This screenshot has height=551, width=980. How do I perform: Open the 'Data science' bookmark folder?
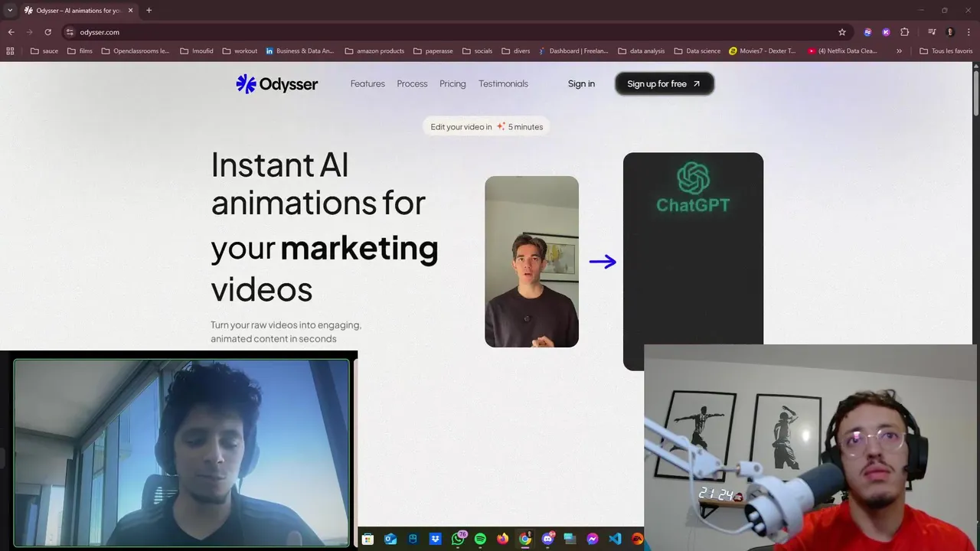click(697, 51)
